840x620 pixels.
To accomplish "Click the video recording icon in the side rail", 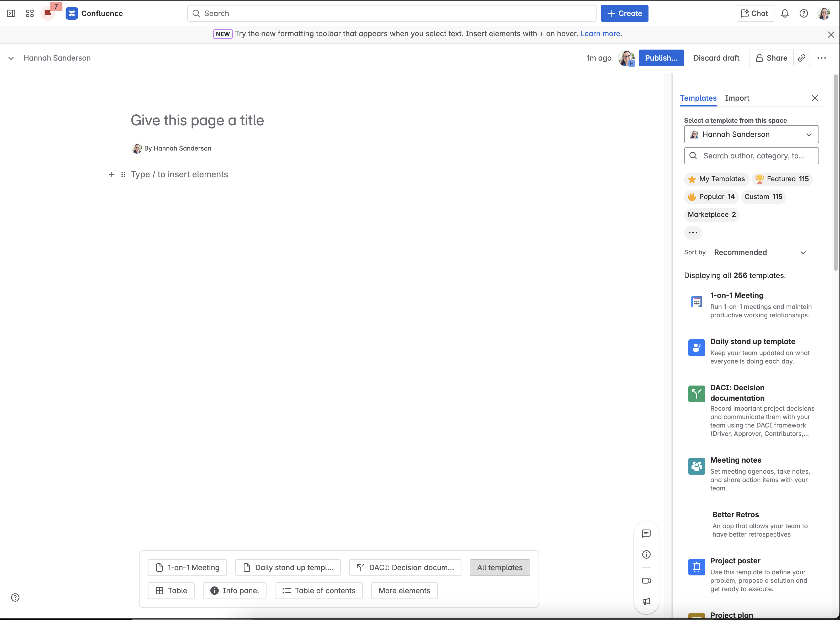I will (646, 581).
